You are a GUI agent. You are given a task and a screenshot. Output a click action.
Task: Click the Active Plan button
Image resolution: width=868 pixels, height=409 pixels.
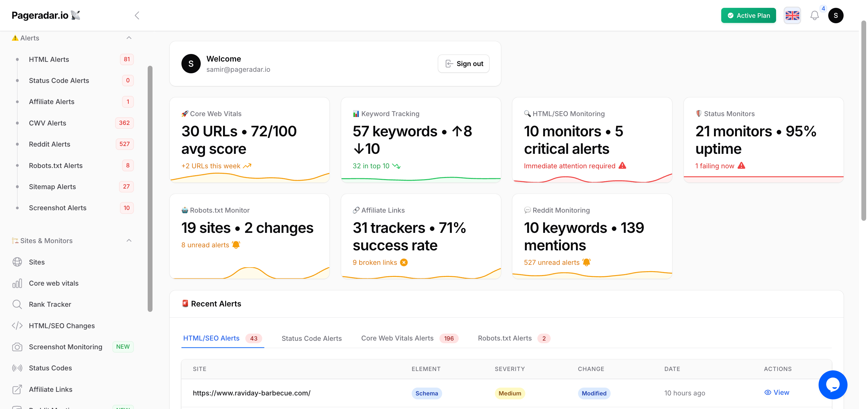tap(748, 15)
